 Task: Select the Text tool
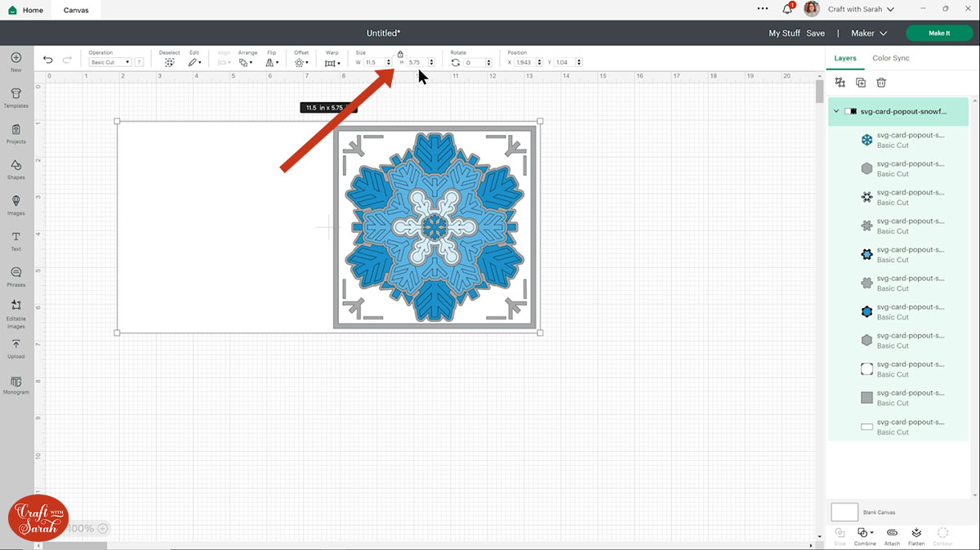coord(16,240)
